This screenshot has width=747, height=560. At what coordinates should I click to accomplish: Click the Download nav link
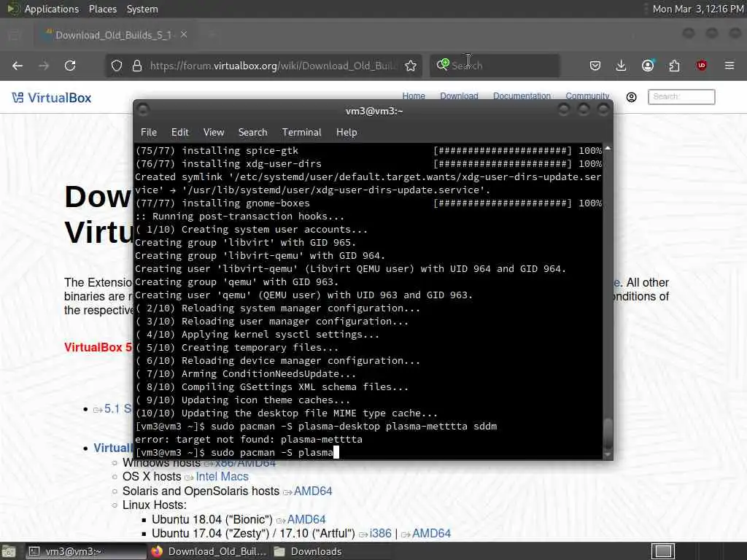tap(459, 96)
